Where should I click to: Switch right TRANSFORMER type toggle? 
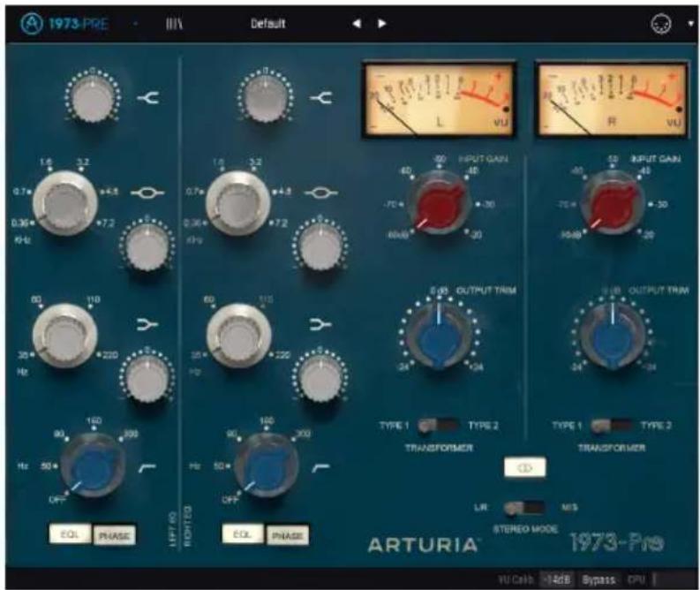pyautogui.click(x=611, y=426)
